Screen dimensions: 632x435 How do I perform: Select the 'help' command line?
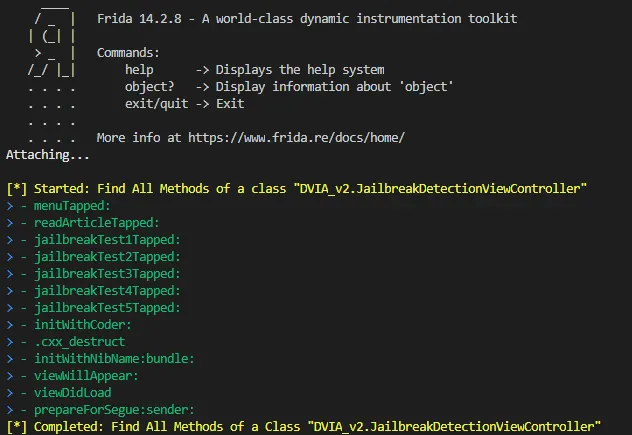point(254,70)
